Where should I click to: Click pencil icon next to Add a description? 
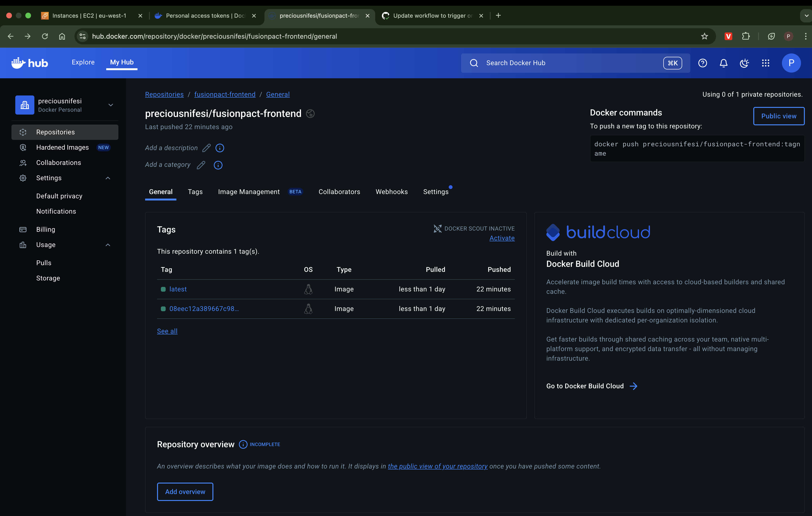(x=206, y=148)
